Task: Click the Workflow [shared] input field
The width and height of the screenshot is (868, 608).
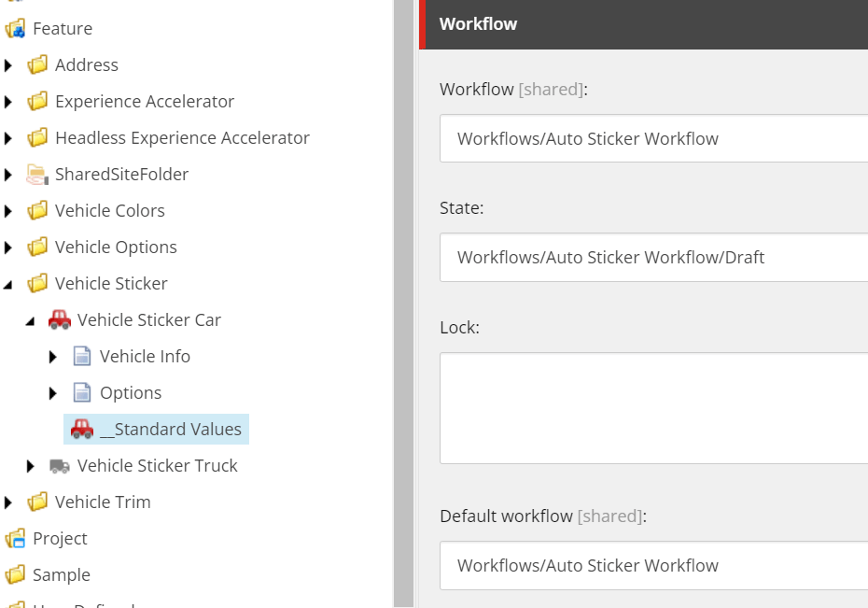Action: pyautogui.click(x=653, y=138)
